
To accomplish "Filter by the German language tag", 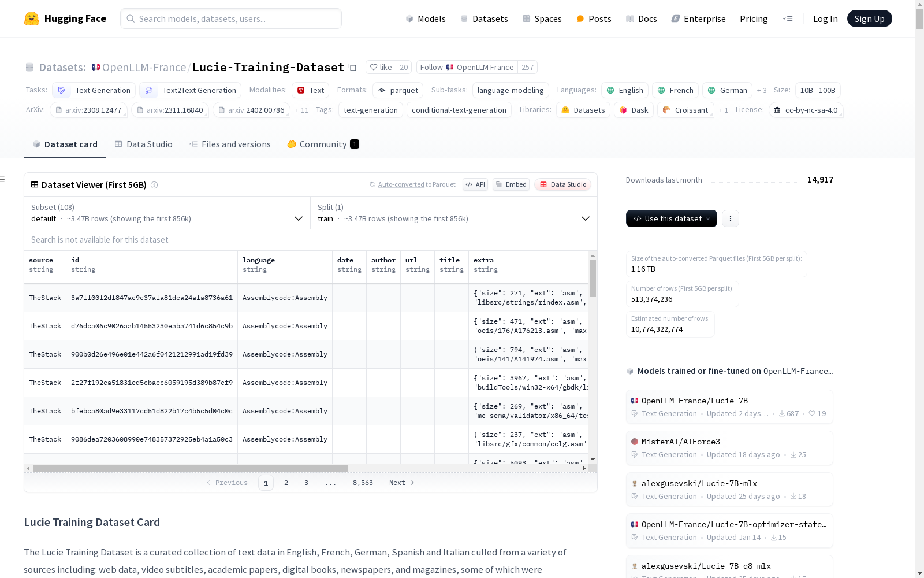I will [728, 90].
